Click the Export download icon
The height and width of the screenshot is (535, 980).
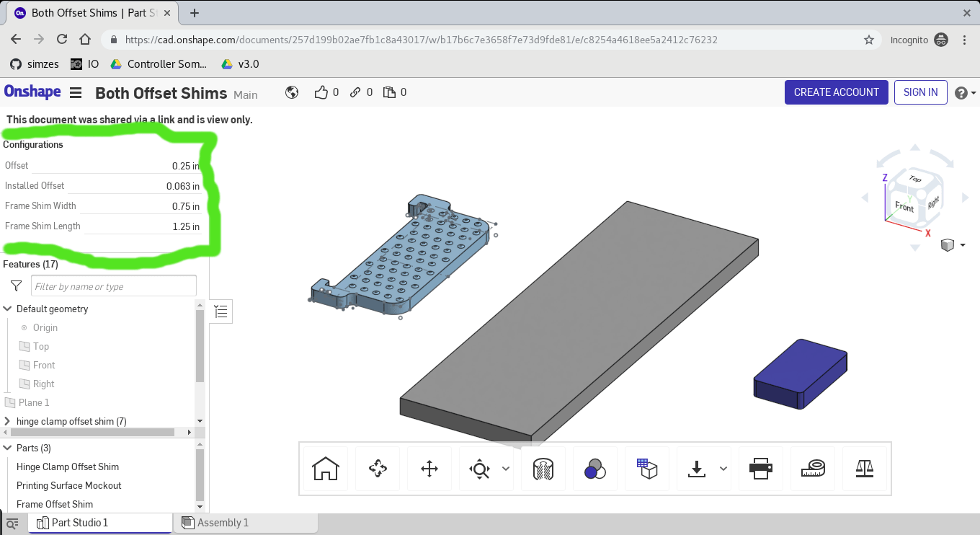coord(696,469)
